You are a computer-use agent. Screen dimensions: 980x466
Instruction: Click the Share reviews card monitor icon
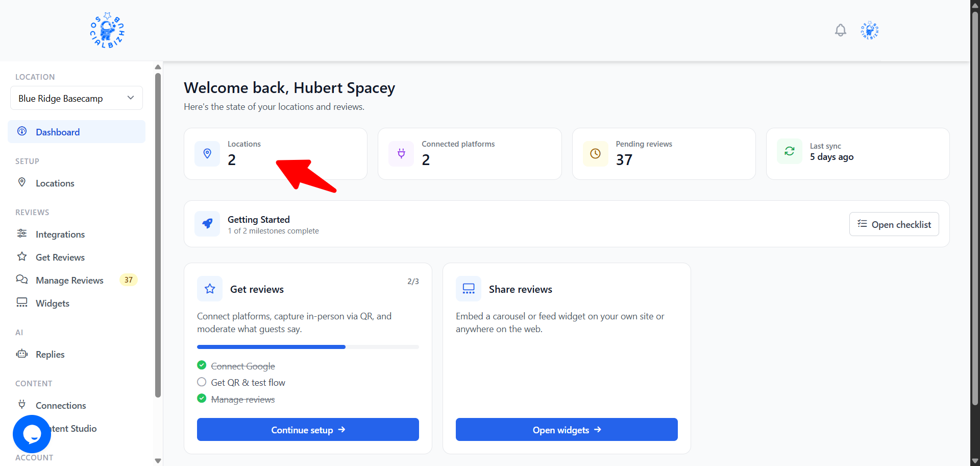(x=469, y=289)
